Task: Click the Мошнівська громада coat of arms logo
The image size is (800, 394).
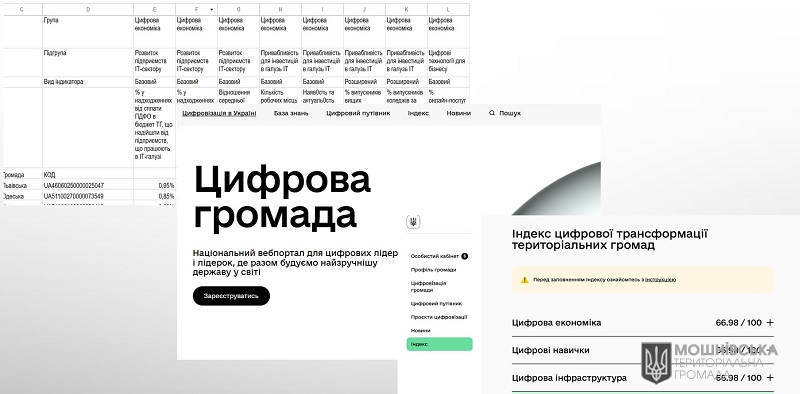Action: [656, 363]
